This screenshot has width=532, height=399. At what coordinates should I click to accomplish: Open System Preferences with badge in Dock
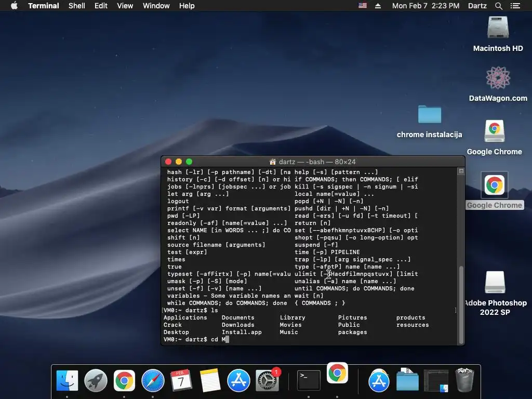(x=268, y=380)
